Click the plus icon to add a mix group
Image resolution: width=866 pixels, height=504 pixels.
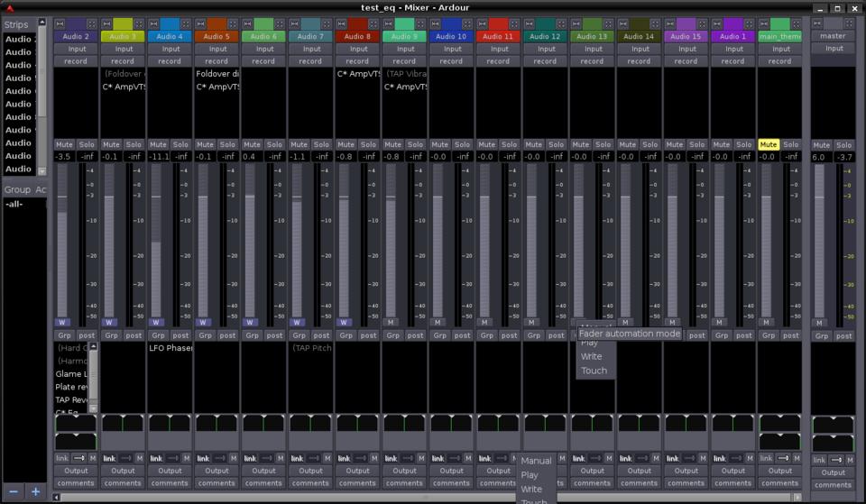[36, 491]
